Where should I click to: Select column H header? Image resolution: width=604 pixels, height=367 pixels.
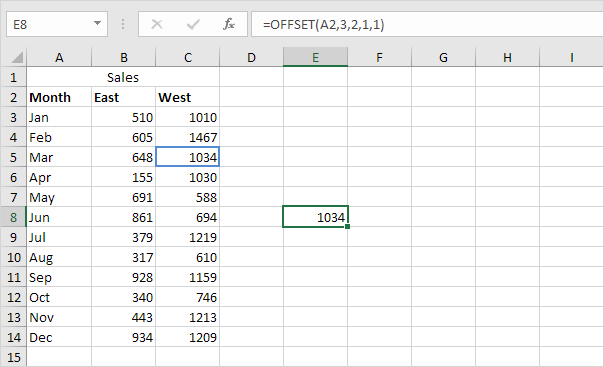(x=507, y=57)
